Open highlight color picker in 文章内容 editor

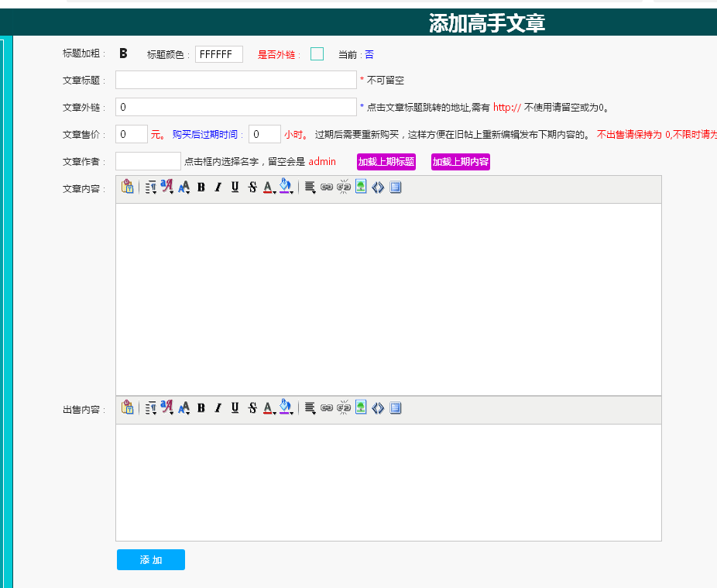(286, 187)
